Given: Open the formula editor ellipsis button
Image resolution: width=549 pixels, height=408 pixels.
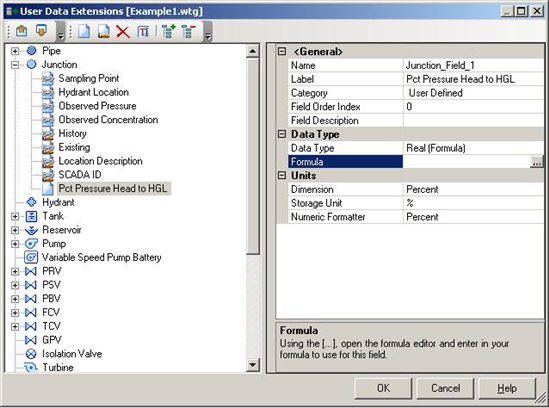Looking at the screenshot, I should pyautogui.click(x=536, y=162).
